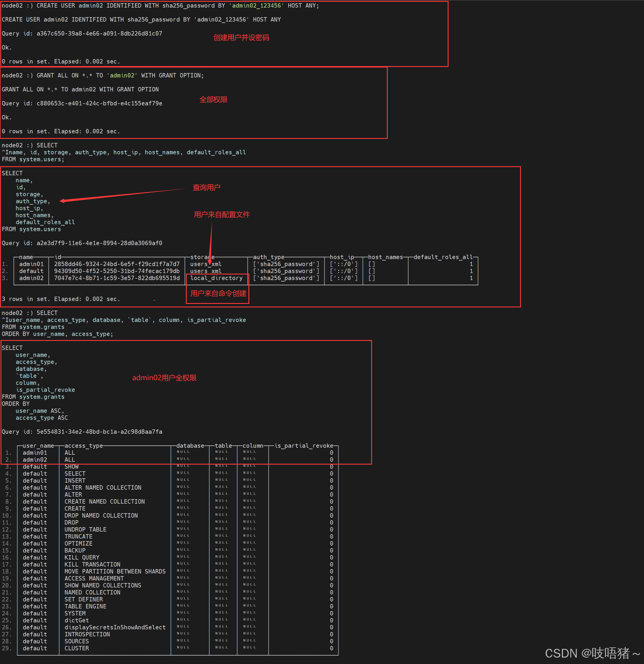Viewport: 644px width, 664px height.
Task: Click the 'KILL TRANSACTION' access type entry
Action: tap(92, 564)
